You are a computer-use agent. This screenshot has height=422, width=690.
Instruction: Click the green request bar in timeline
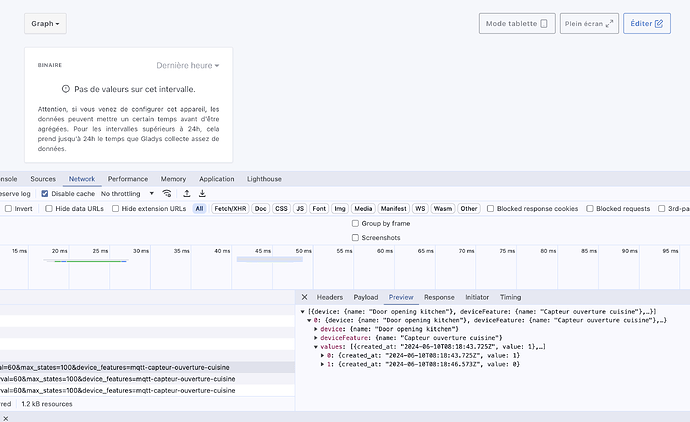91,261
